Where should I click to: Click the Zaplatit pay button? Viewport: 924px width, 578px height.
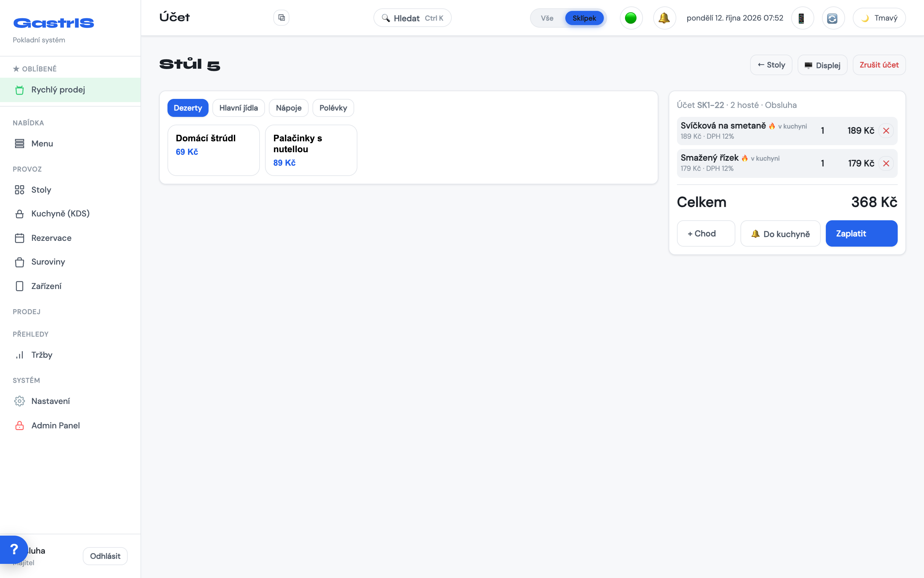click(862, 233)
